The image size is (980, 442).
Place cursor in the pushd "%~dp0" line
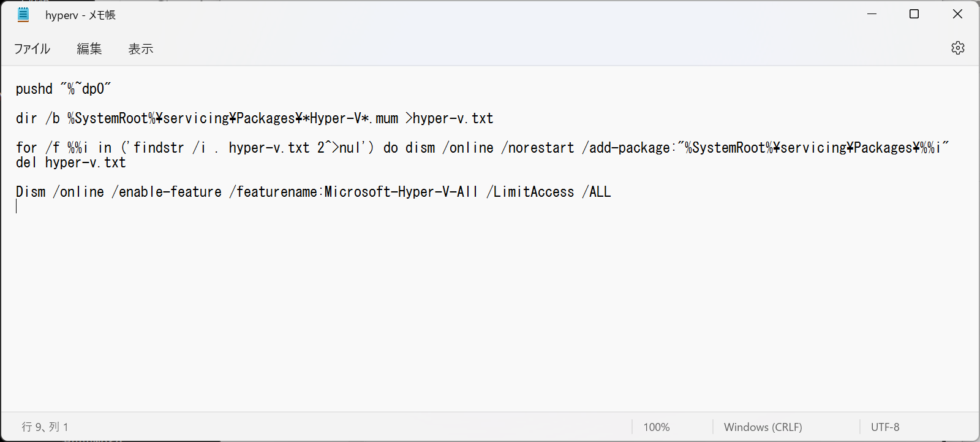(62, 88)
